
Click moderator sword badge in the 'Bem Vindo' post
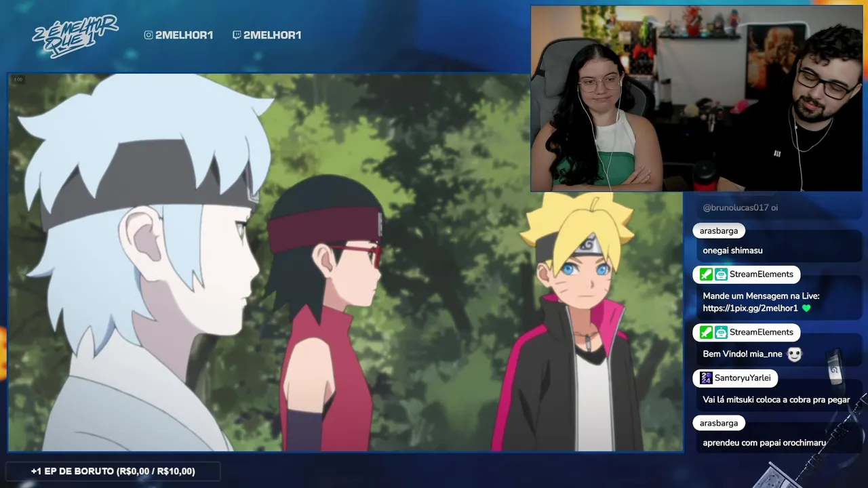pos(706,332)
